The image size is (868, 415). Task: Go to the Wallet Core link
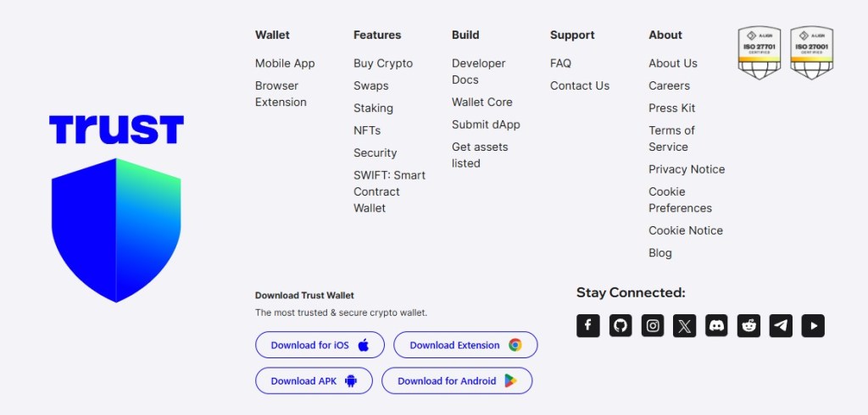481,102
